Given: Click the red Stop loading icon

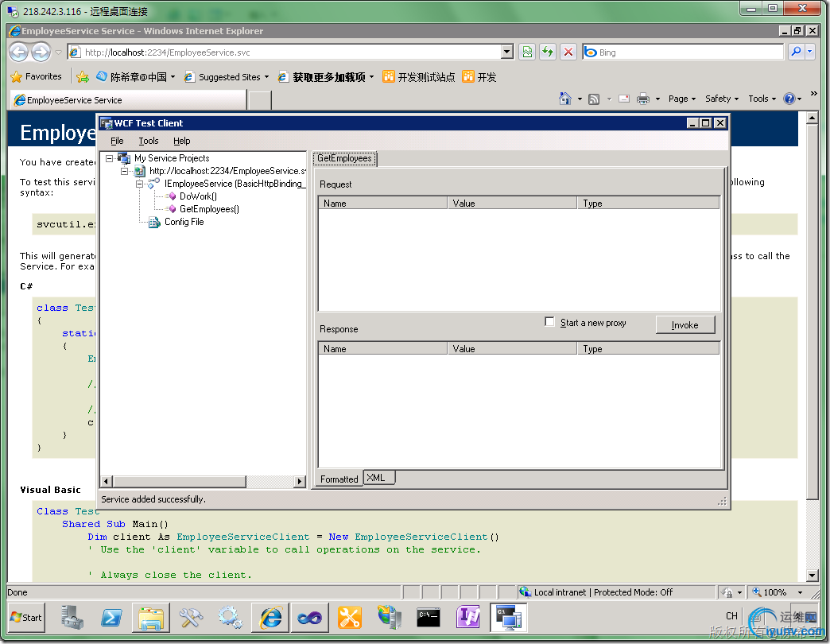Looking at the screenshot, I should pyautogui.click(x=568, y=52).
